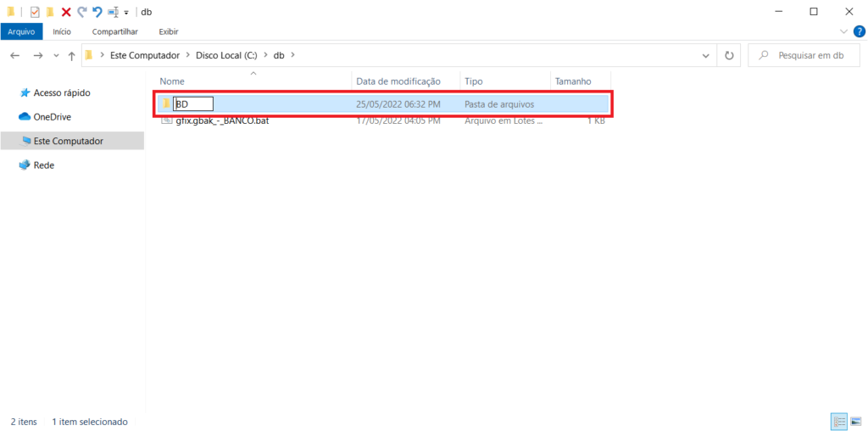
Task: Open the recent locations dropdown arrow
Action: pos(56,56)
